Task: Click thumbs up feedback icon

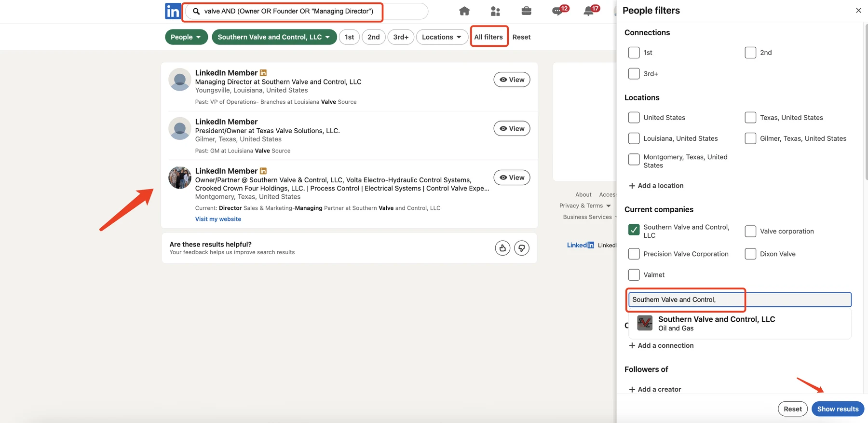Action: (502, 248)
